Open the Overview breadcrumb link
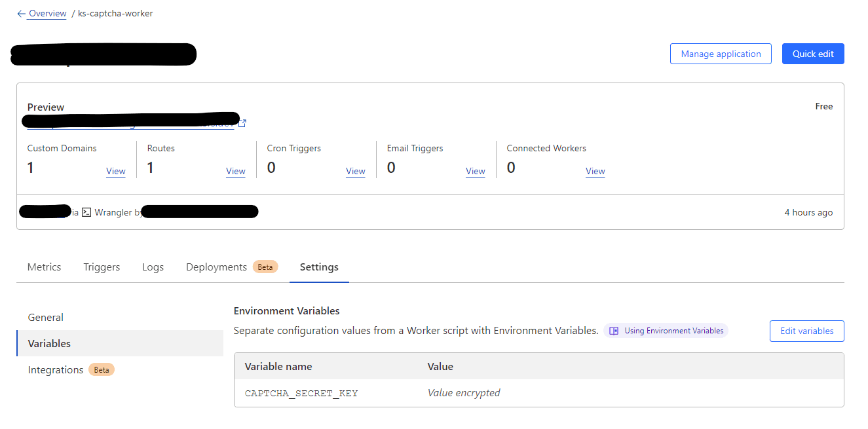The height and width of the screenshot is (429, 868). 47,14
